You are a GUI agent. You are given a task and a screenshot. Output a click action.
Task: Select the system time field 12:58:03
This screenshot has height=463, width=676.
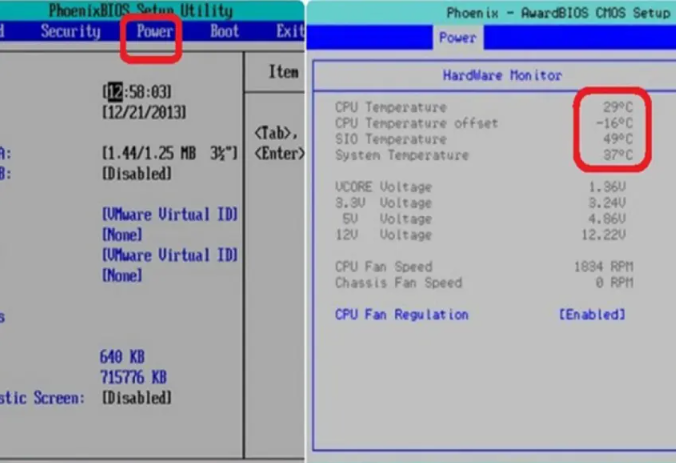pyautogui.click(x=137, y=91)
